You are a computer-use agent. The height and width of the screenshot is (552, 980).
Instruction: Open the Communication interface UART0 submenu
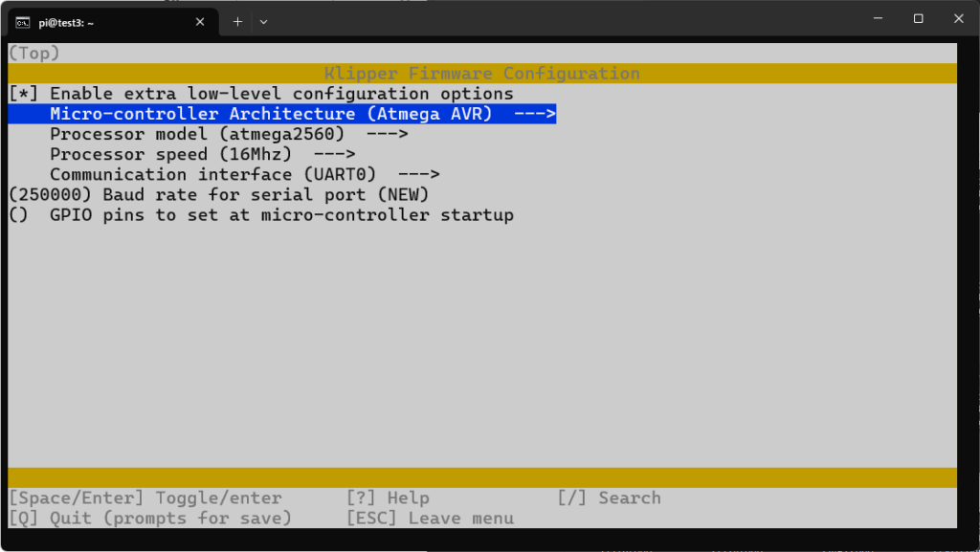coord(244,174)
